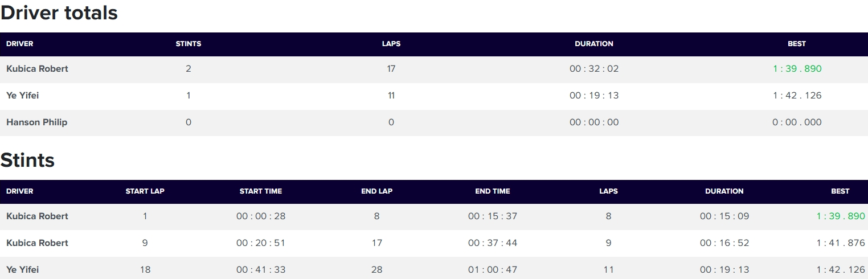Click the STINTS column header in Driver totals

point(188,44)
